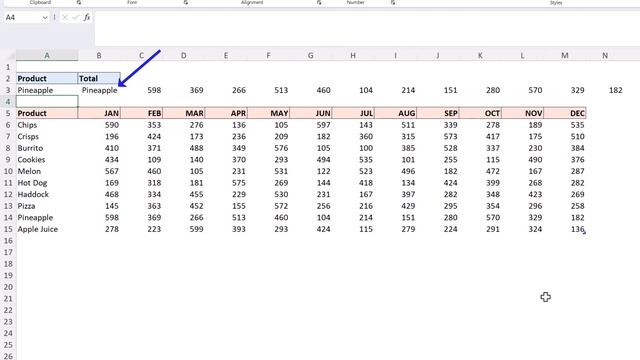This screenshot has height=360, width=640.
Task: Select Pizza MAY value 572
Action: [x=269, y=206]
